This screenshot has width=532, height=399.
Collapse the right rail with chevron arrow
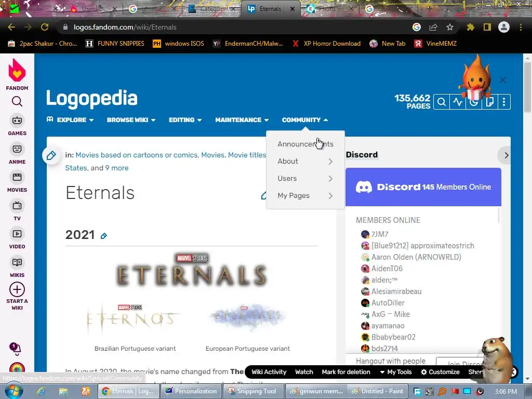pos(506,155)
